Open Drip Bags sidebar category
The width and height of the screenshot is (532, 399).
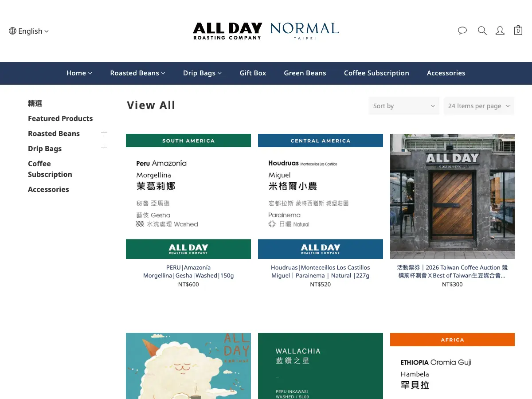coord(45,149)
